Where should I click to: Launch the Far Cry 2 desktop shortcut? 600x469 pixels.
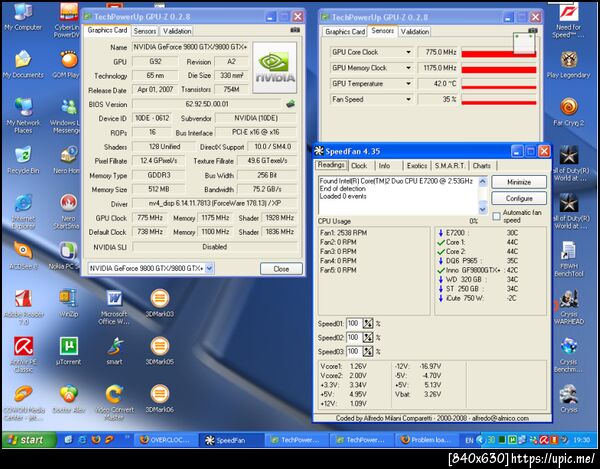click(x=568, y=112)
